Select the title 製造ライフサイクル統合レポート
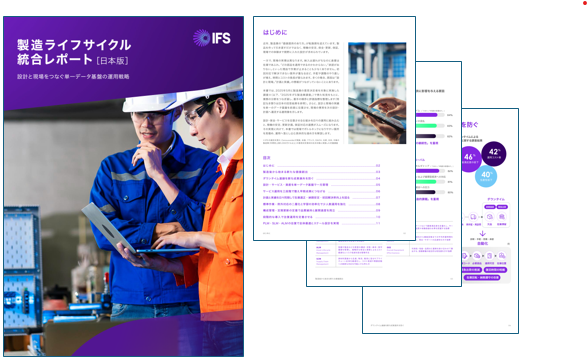The height and width of the screenshot is (361, 588). pyautogui.click(x=74, y=52)
